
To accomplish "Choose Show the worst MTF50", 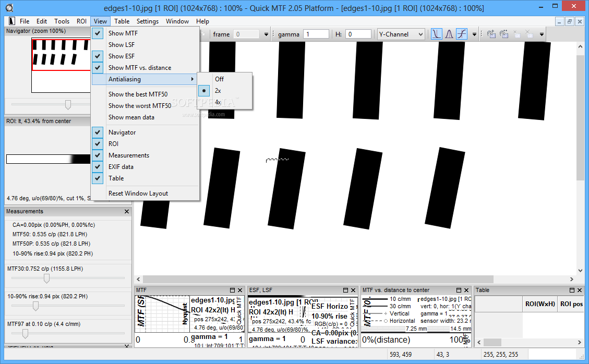I will click(x=146, y=105).
